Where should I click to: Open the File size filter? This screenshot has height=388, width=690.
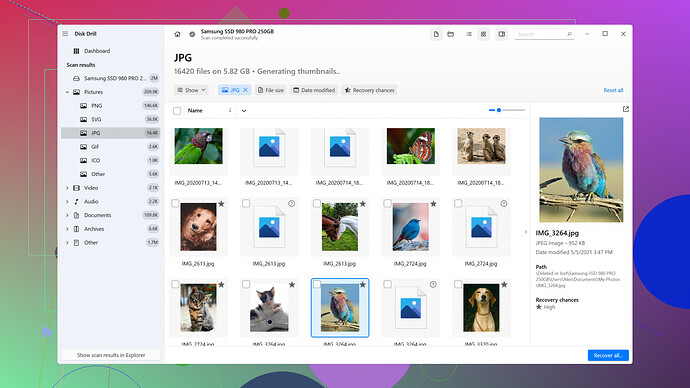tap(271, 90)
